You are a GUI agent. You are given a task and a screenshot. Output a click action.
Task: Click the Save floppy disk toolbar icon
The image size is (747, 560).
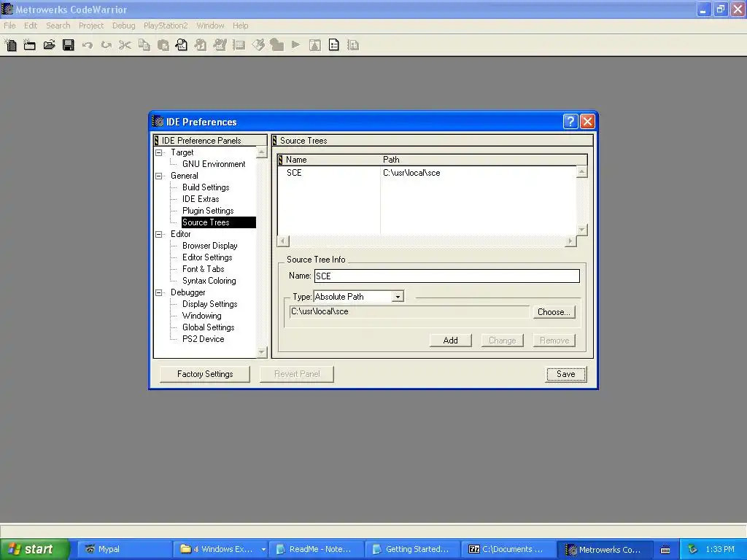click(68, 45)
